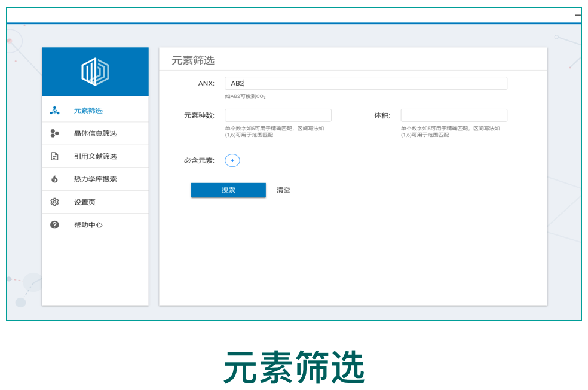Go to 引用文献筛选 page
This screenshot has height=390, width=588.
point(95,156)
